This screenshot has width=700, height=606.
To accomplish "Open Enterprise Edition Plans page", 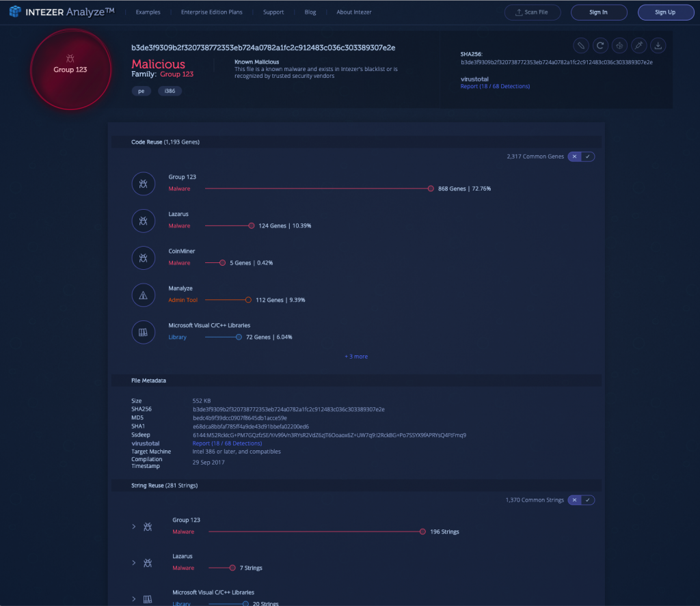I will [212, 12].
